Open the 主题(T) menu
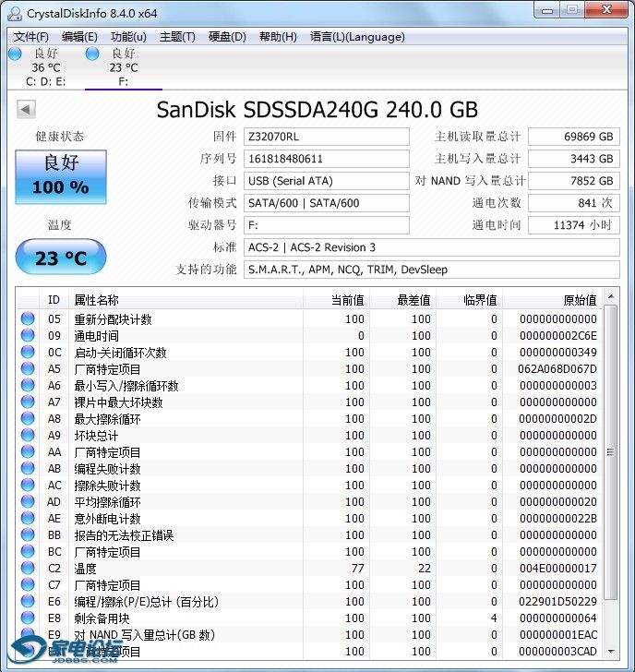Screen dimensions: 635x672 coord(177,37)
